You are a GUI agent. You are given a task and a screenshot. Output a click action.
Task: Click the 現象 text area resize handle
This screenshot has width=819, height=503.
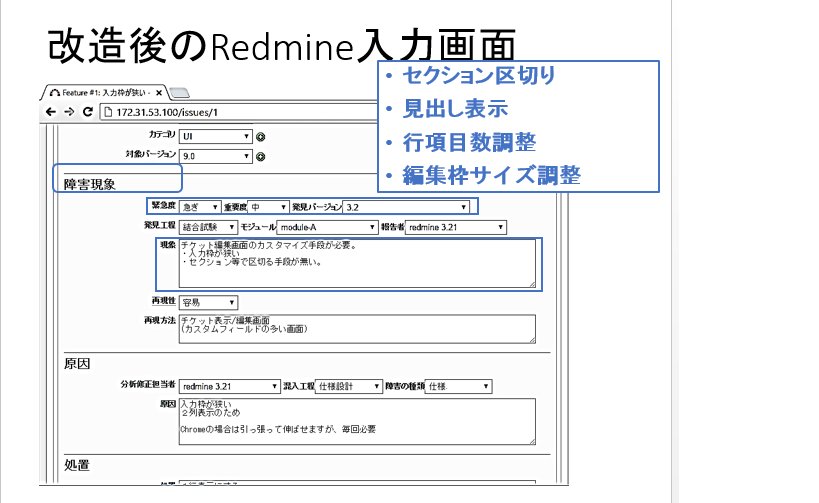(x=532, y=284)
